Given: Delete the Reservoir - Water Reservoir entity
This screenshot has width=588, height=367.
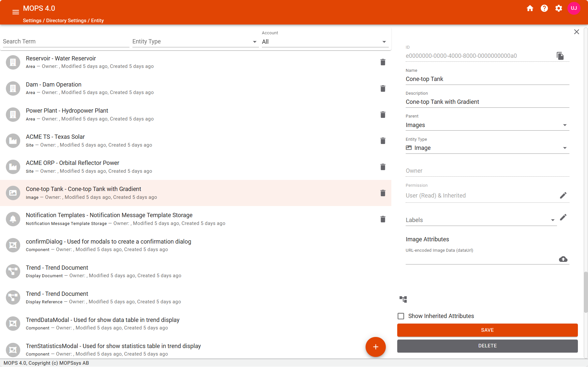Looking at the screenshot, I should coord(383,62).
